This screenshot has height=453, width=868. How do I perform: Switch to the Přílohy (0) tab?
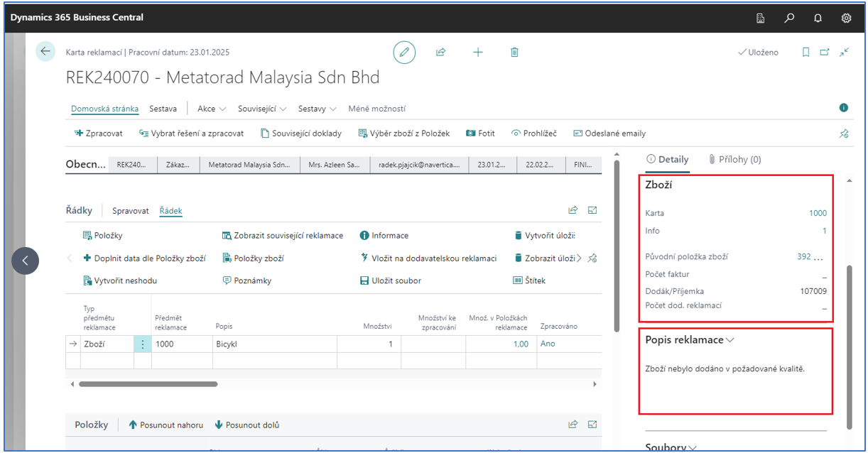tap(734, 159)
